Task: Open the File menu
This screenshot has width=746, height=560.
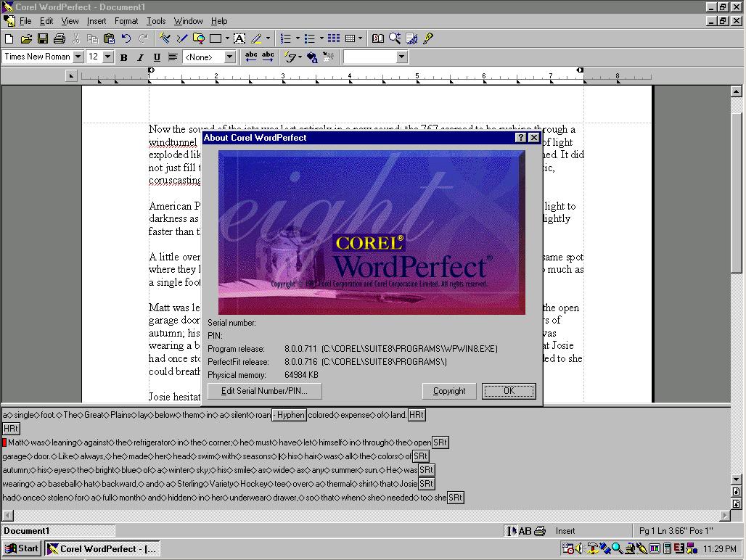Action: pos(25,21)
